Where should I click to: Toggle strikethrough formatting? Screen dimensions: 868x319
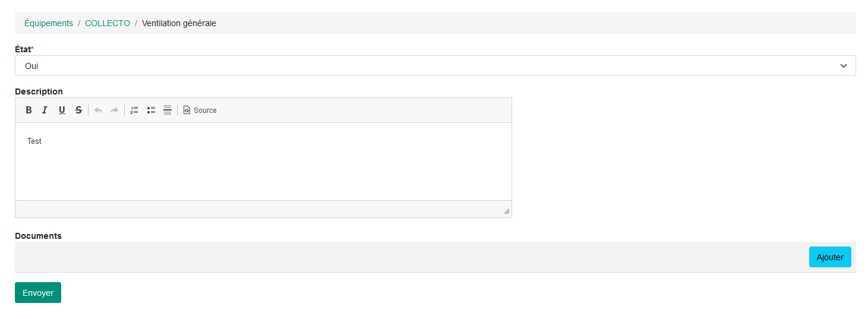tap(78, 110)
